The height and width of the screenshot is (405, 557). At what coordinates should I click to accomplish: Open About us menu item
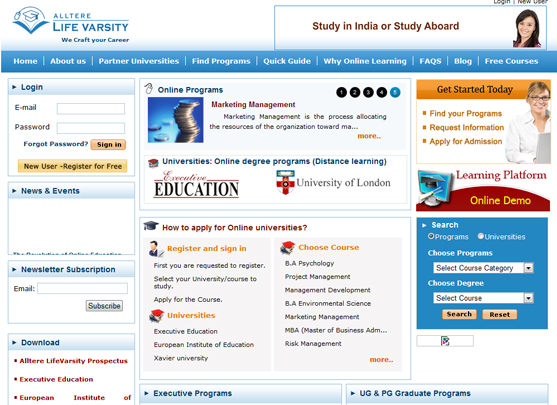(x=68, y=61)
